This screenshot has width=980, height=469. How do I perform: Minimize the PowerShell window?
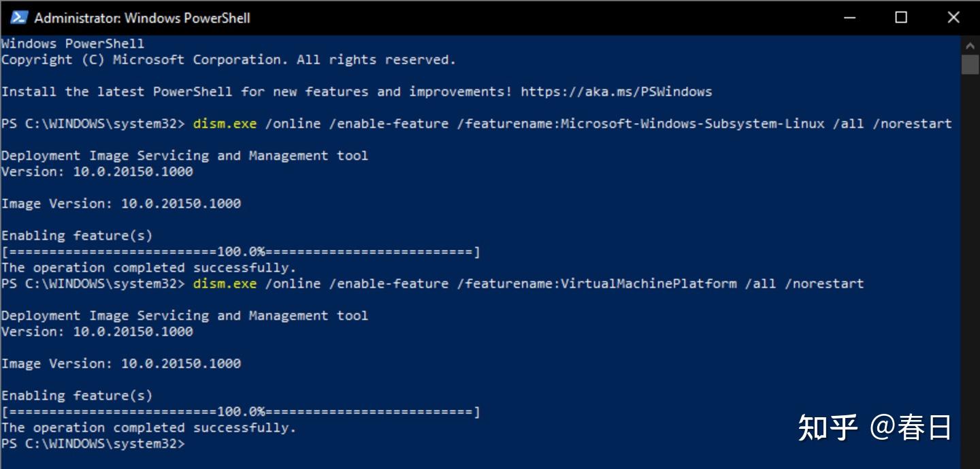tap(848, 18)
